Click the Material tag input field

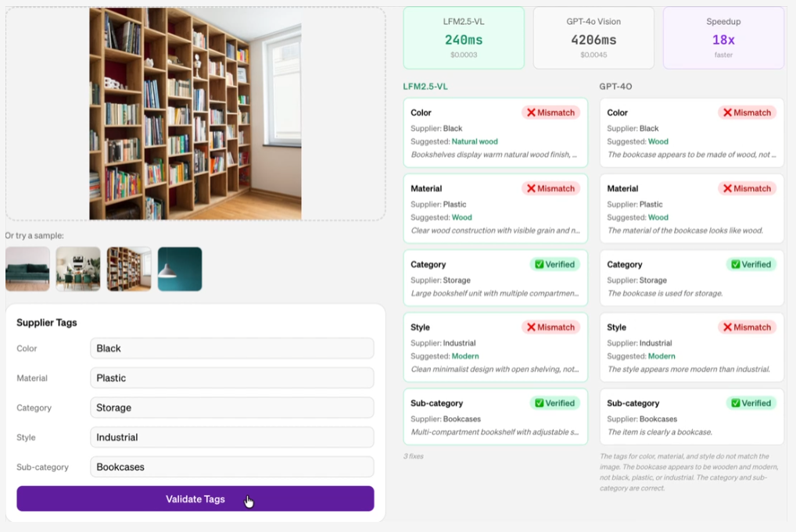(x=231, y=378)
